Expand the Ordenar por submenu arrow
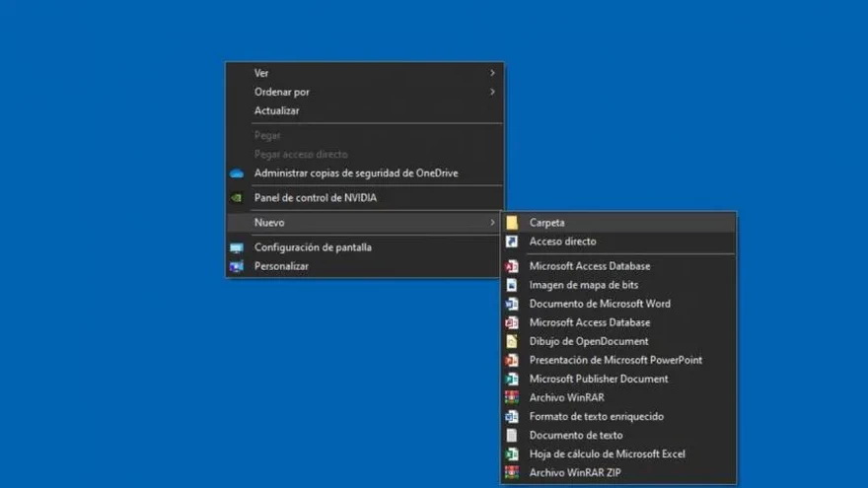The image size is (868, 488). pyautogui.click(x=492, y=92)
